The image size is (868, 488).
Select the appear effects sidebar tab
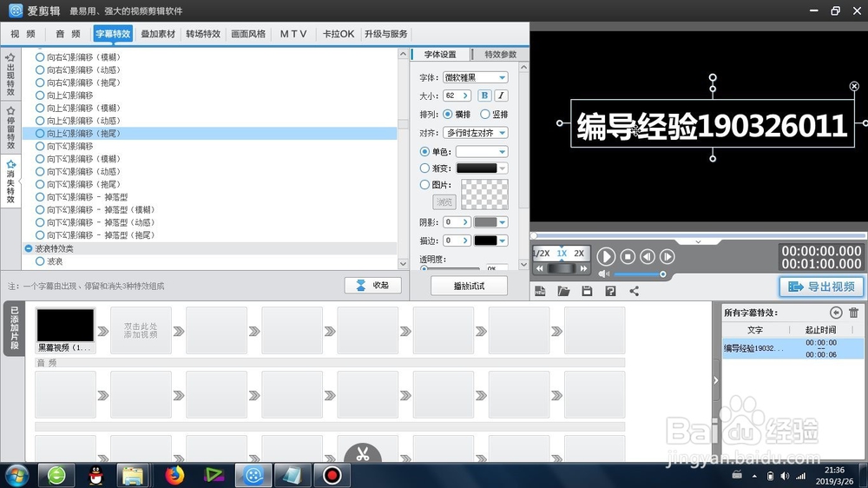pos(10,75)
